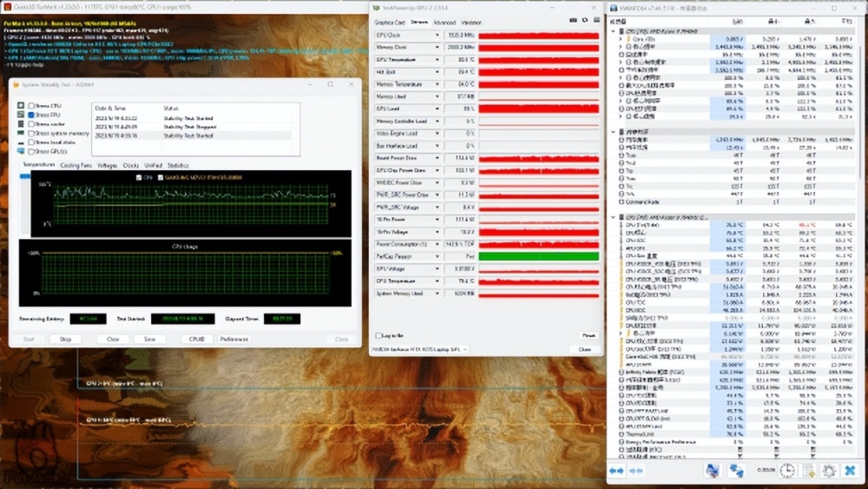The height and width of the screenshot is (489, 868).
Task: Enable Log to file in GPU-Z
Action: (x=378, y=335)
